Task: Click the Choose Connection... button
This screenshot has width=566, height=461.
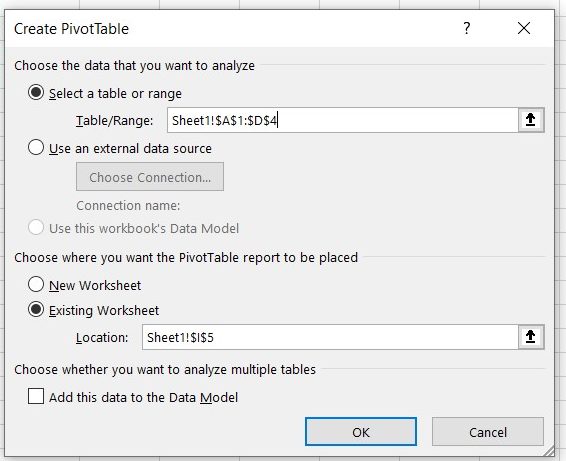Action: click(150, 177)
